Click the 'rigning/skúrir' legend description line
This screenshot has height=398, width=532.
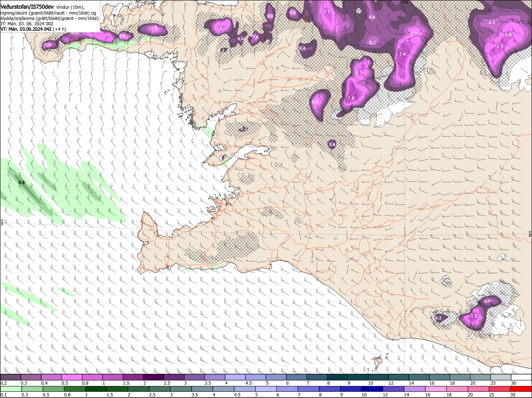coord(48,12)
